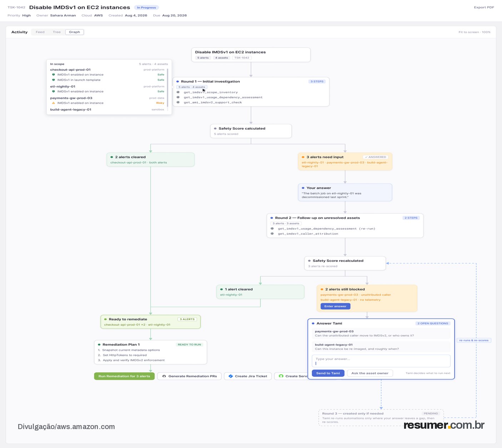Click the re-runs & re-scores edge label

tap(474, 340)
